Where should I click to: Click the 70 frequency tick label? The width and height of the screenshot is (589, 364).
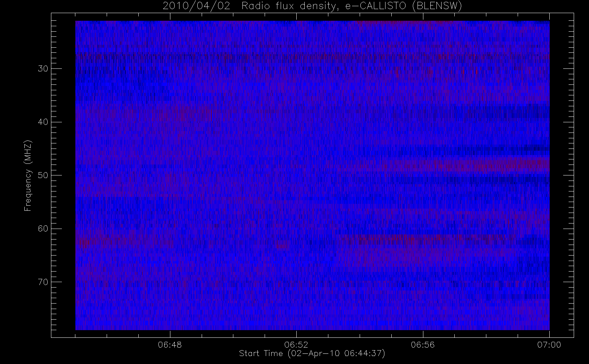43,282
